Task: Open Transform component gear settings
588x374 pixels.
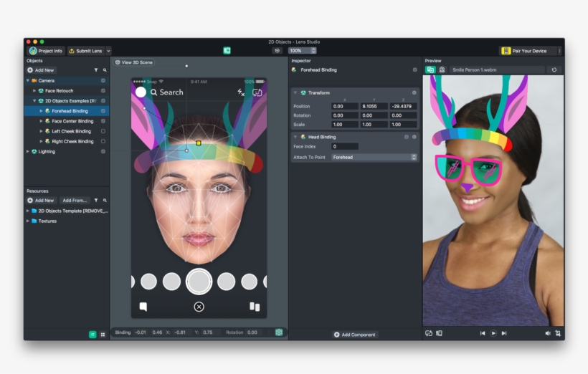Action: 414,92
